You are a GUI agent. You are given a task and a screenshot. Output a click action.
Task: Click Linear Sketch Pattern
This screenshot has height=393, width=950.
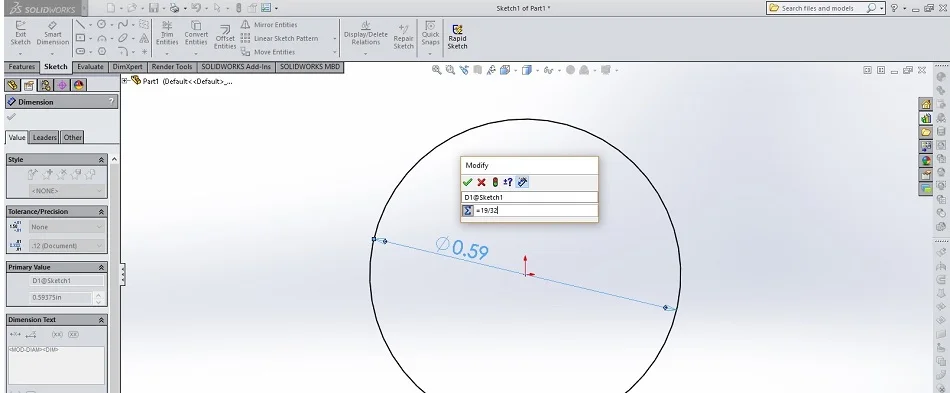pyautogui.click(x=279, y=38)
